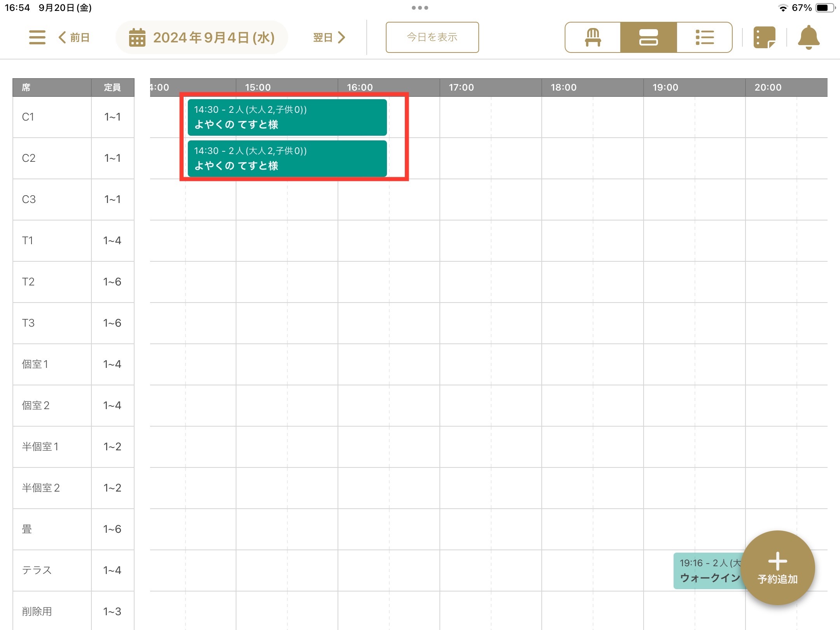Tap the three-dot multitasking indicator
The width and height of the screenshot is (840, 630).
[x=420, y=8]
